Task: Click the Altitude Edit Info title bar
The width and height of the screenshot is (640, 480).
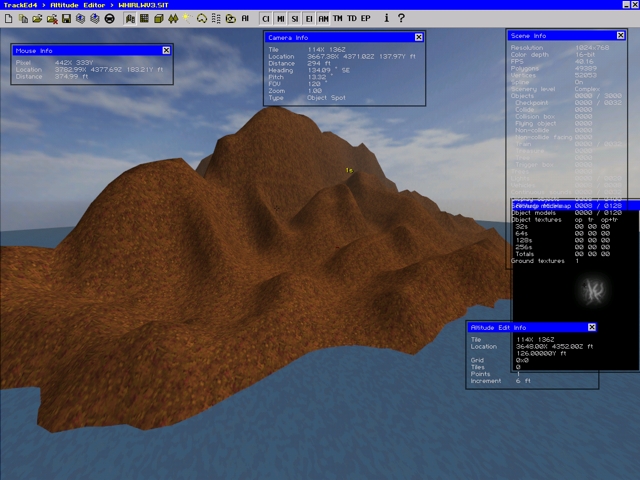Action: click(532, 328)
